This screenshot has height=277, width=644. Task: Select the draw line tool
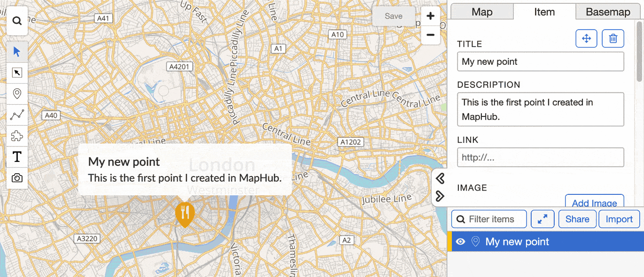[x=17, y=115]
